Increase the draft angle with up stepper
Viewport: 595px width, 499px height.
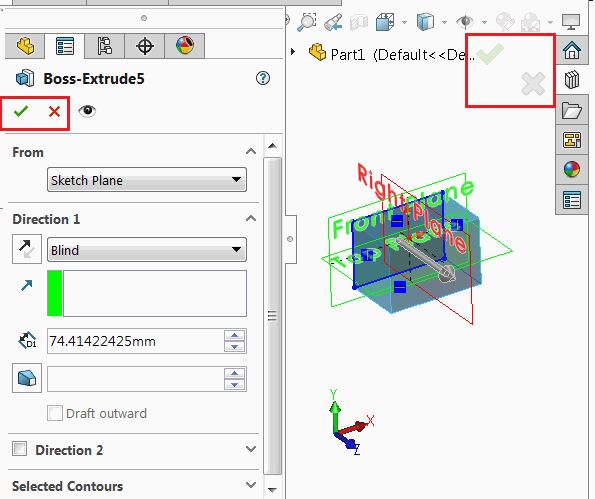(x=235, y=373)
